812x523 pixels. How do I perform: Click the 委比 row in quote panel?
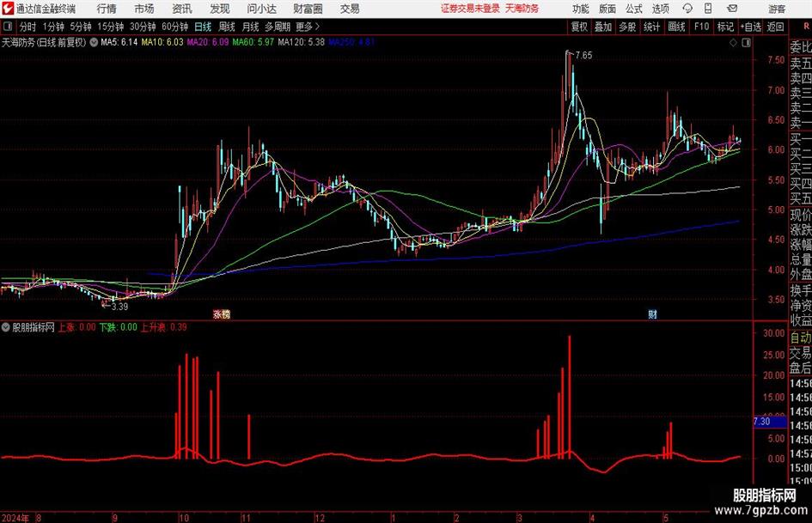[801, 47]
